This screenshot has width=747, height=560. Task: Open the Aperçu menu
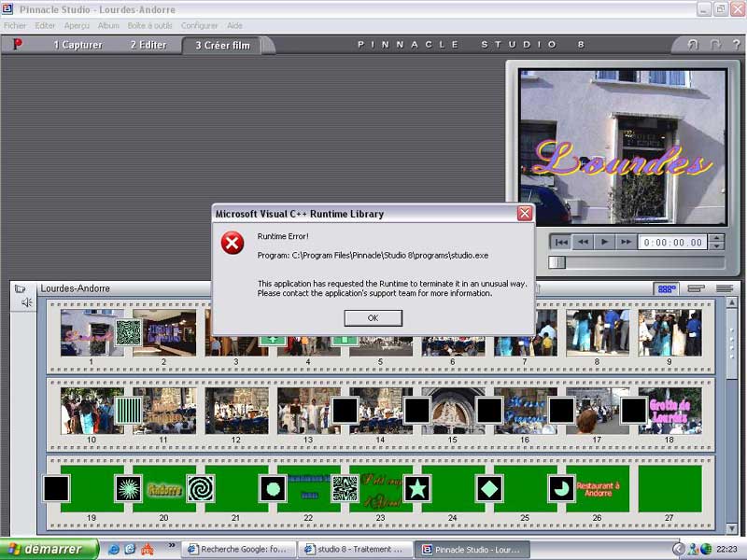click(x=77, y=26)
